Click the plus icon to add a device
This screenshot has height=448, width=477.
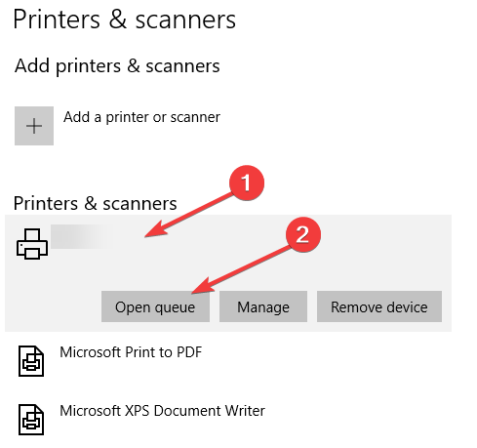34,126
